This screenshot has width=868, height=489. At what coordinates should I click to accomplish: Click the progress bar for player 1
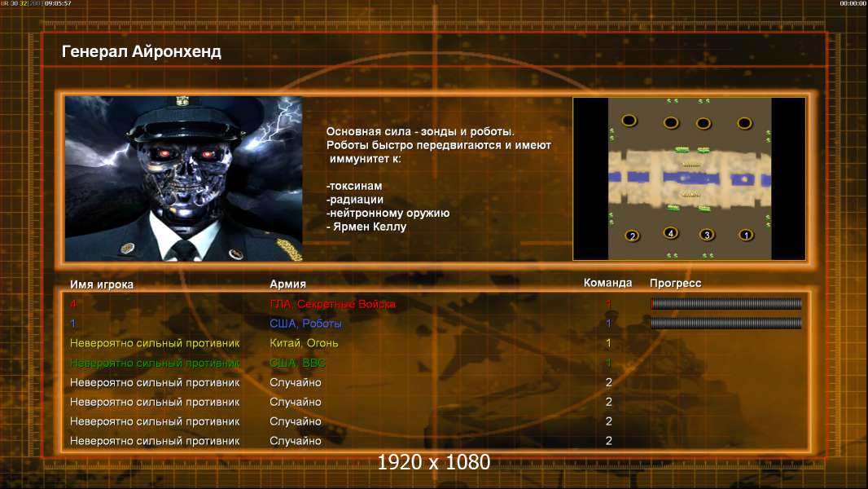pos(726,323)
